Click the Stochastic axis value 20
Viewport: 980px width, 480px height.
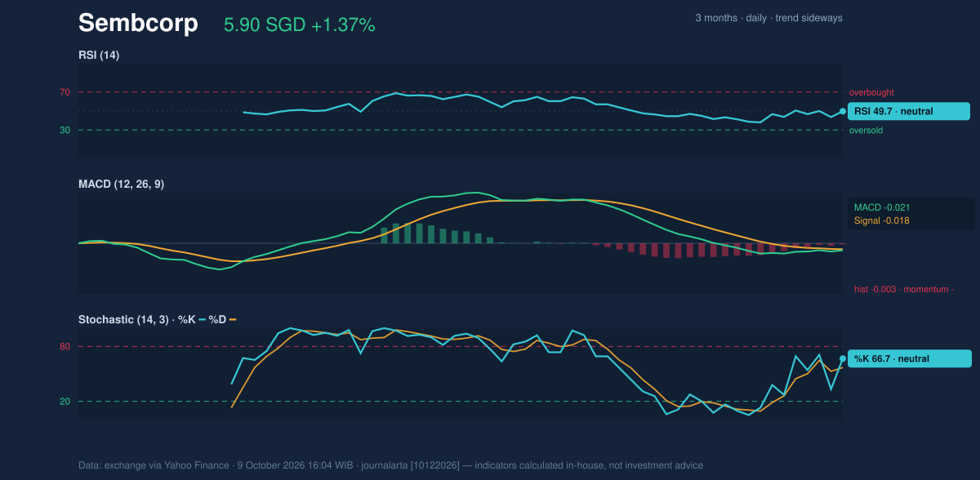pos(65,401)
